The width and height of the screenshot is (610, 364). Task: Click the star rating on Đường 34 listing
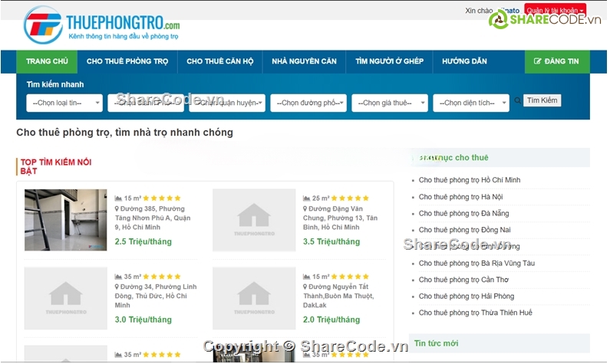pyautogui.click(x=162, y=277)
